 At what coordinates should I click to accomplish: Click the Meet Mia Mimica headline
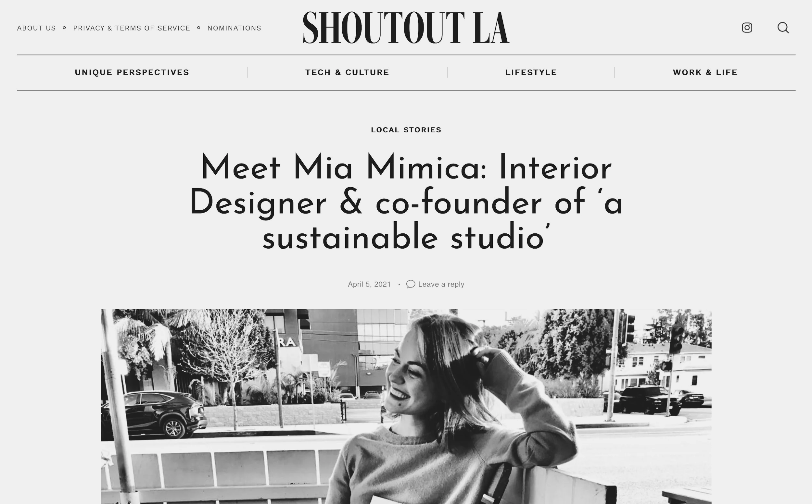coord(406,201)
